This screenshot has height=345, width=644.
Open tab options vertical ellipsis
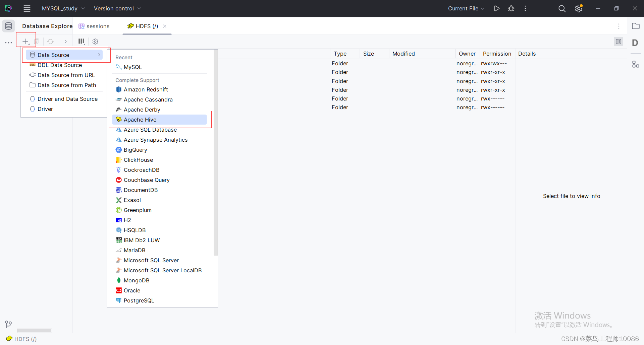619,26
